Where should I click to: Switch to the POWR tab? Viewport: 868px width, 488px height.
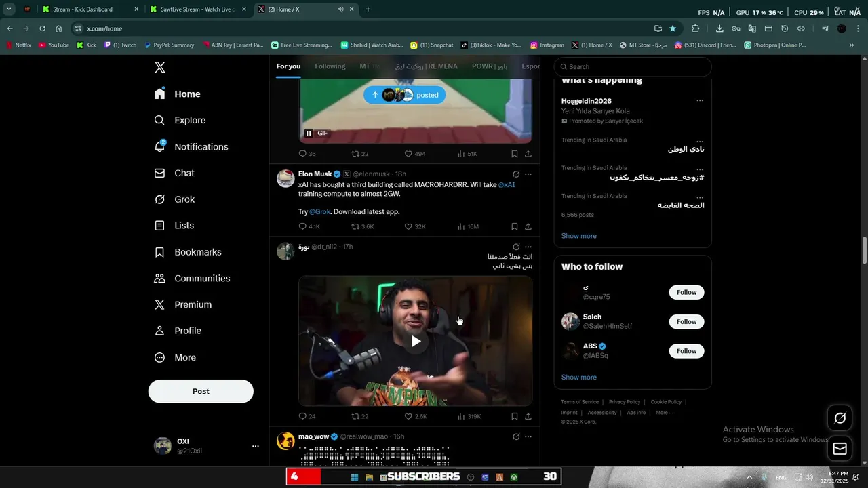pyautogui.click(x=490, y=66)
